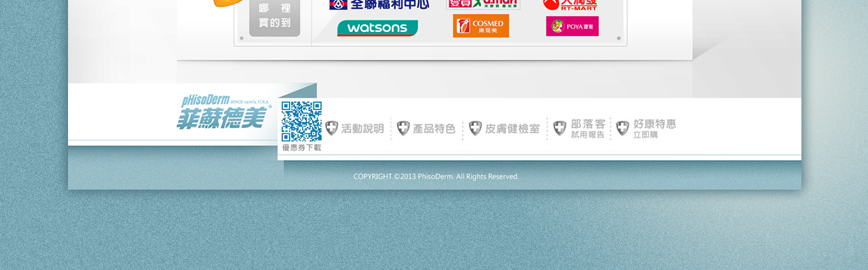Select 好康特惠 立即購 menu item

click(655, 128)
